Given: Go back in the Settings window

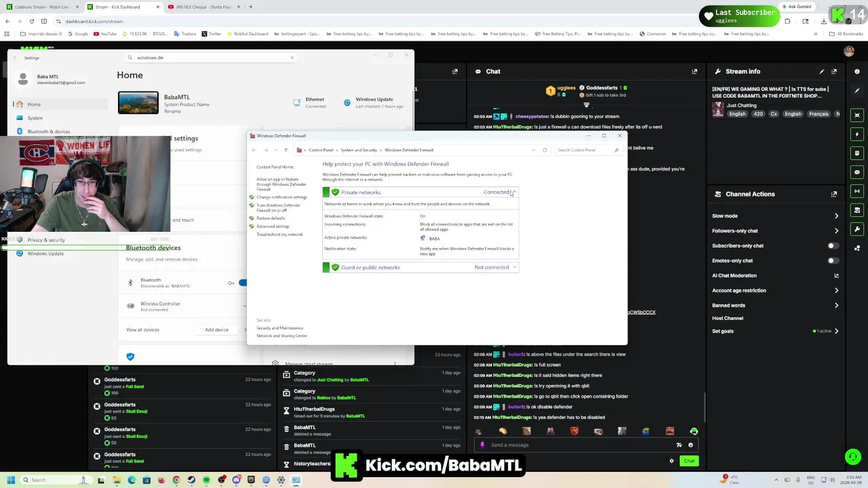Looking at the screenshot, I should [x=15, y=58].
